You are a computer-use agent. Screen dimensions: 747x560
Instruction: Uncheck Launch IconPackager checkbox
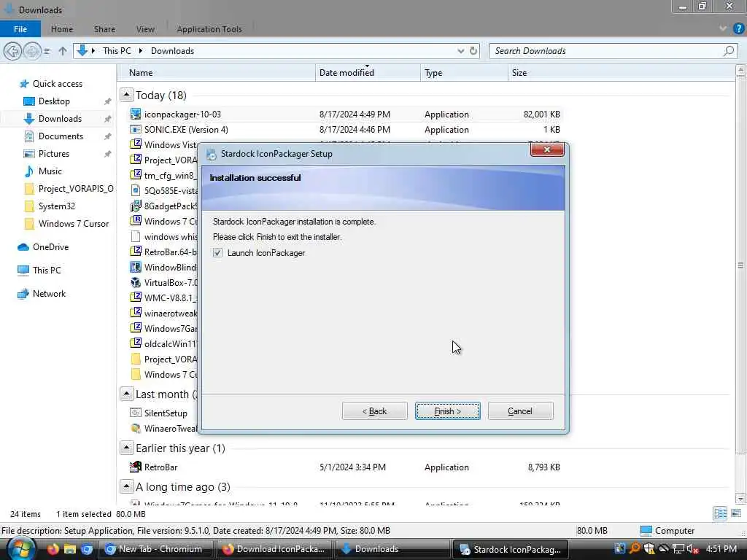(x=217, y=253)
